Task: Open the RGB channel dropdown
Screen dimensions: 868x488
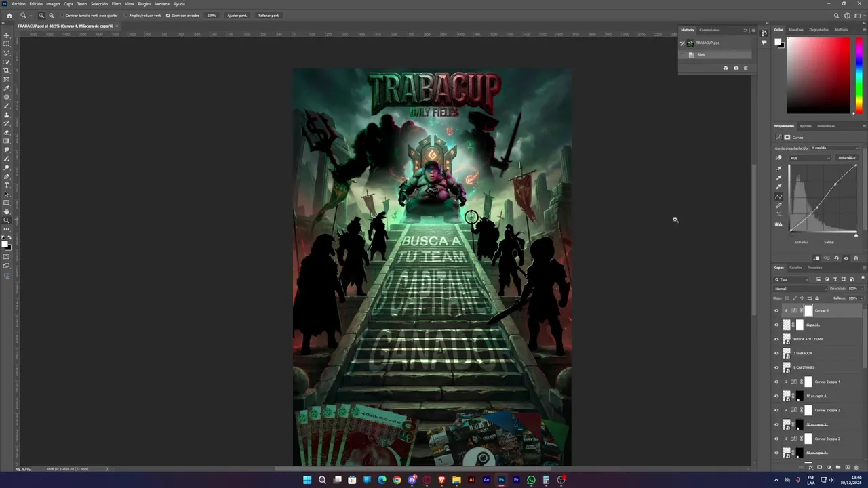Action: [810, 158]
